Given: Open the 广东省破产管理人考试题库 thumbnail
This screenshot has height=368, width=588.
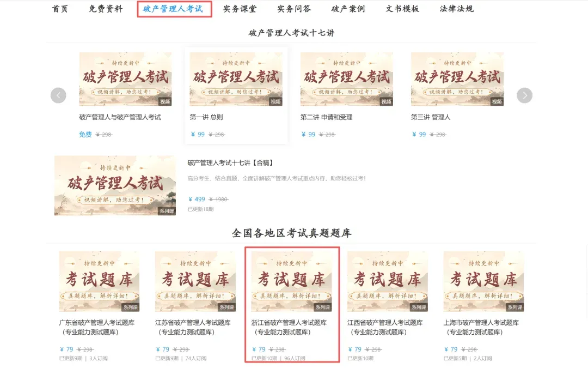Looking at the screenshot, I should click(x=100, y=281).
